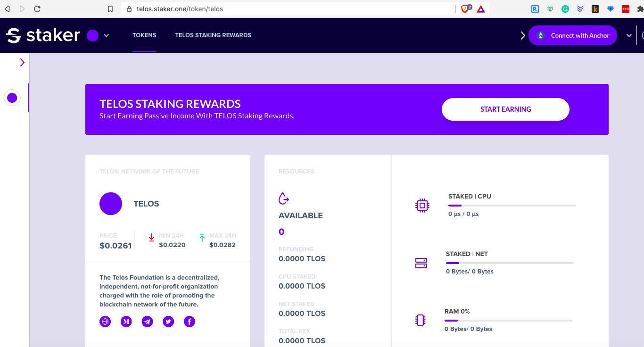Click the AVAILABLE balance value 0
644x347 pixels.
coord(281,231)
